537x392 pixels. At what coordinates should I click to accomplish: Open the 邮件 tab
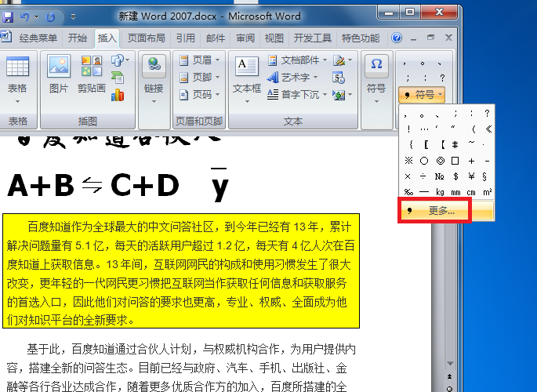[216, 38]
